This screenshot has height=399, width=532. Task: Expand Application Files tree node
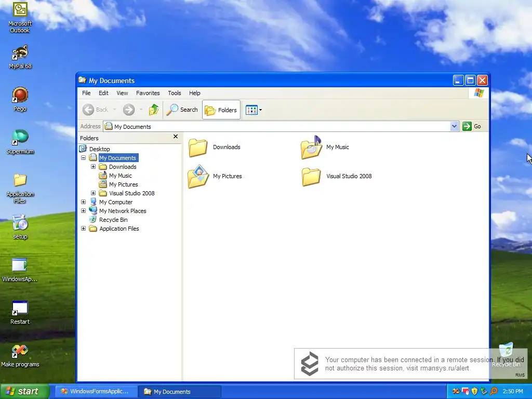click(83, 229)
